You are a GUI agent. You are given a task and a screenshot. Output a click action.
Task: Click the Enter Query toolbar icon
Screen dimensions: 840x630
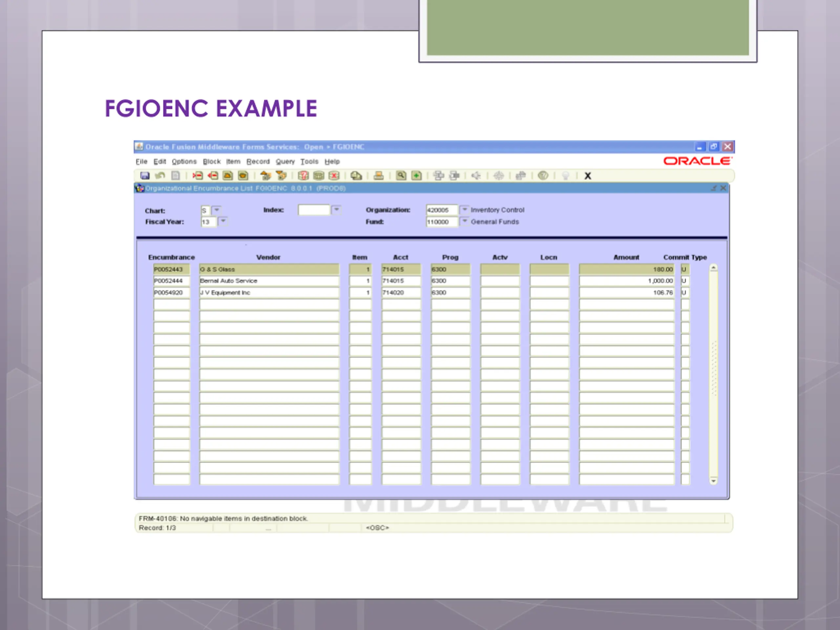point(304,176)
